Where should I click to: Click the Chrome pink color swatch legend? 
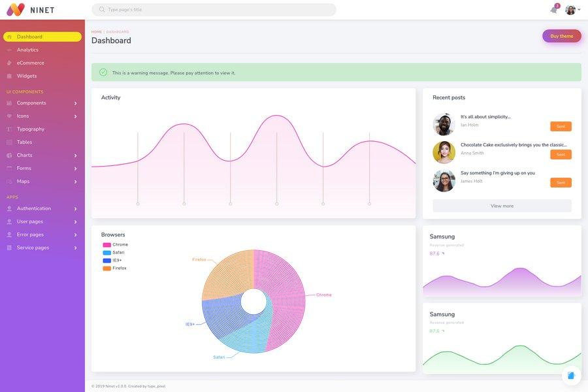(x=105, y=243)
